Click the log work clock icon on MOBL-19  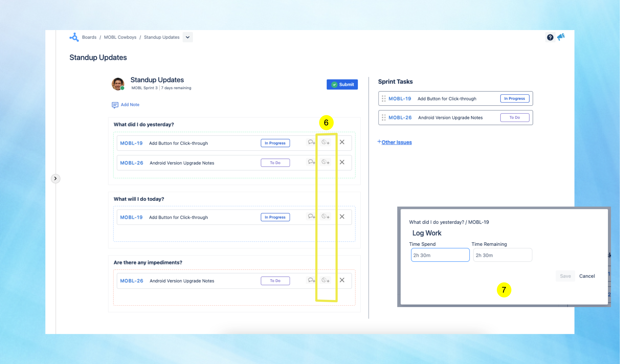click(x=326, y=142)
